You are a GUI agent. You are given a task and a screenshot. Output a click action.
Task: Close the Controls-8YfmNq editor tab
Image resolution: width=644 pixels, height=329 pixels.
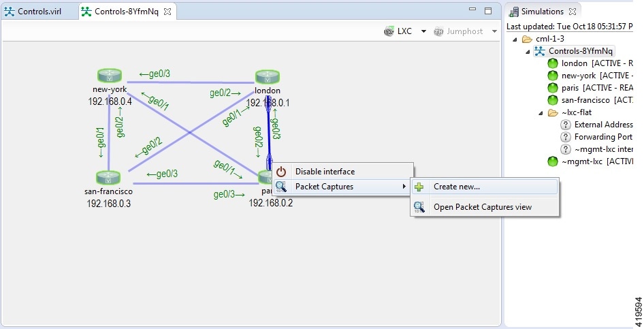tap(167, 12)
